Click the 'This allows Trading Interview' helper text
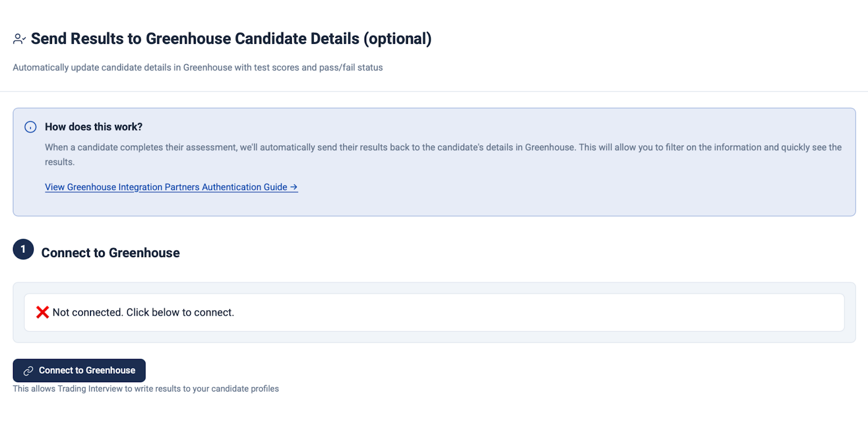 pyautogui.click(x=145, y=389)
